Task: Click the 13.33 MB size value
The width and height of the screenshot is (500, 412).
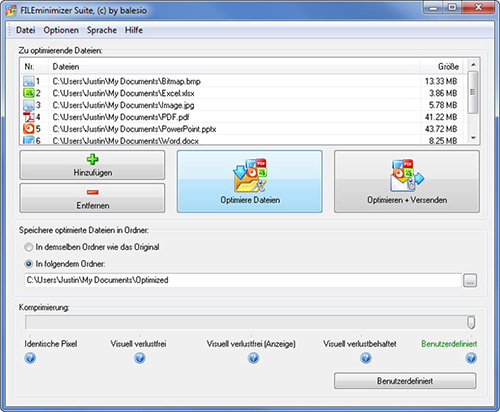Action: pyautogui.click(x=441, y=81)
